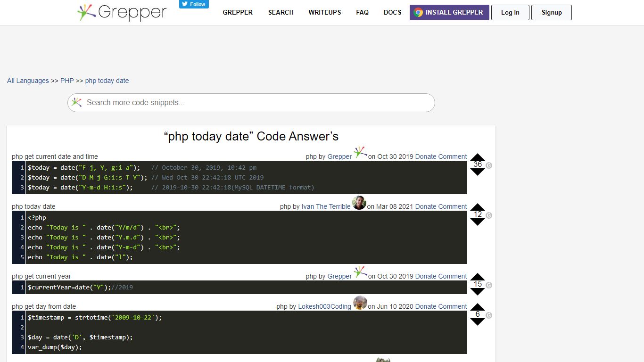This screenshot has width=644, height=362.
Task: Open the 'php today date' breadcrumb link
Action: [107, 81]
